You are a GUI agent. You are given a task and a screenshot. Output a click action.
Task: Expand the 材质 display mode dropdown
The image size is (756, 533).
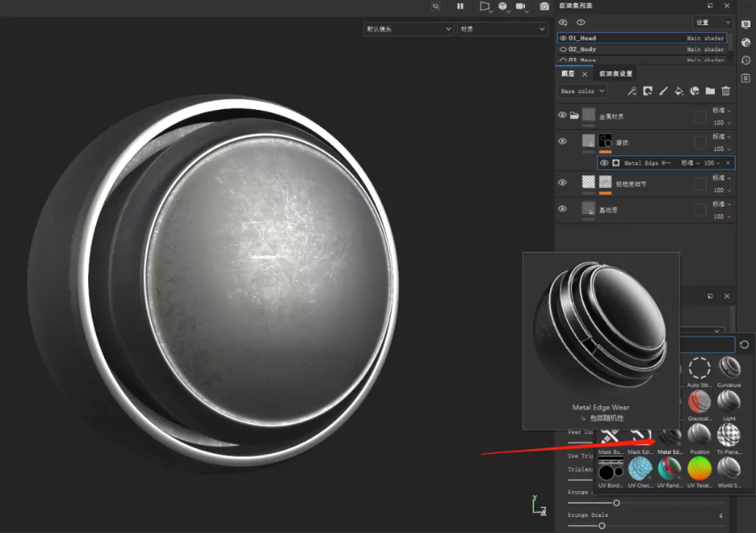[x=501, y=29]
